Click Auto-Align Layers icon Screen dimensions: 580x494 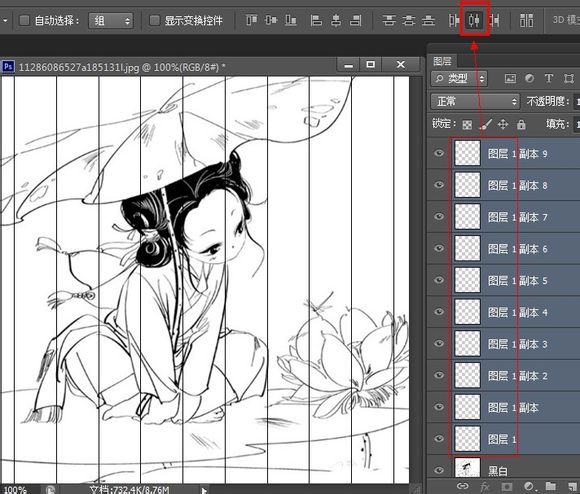[526, 20]
